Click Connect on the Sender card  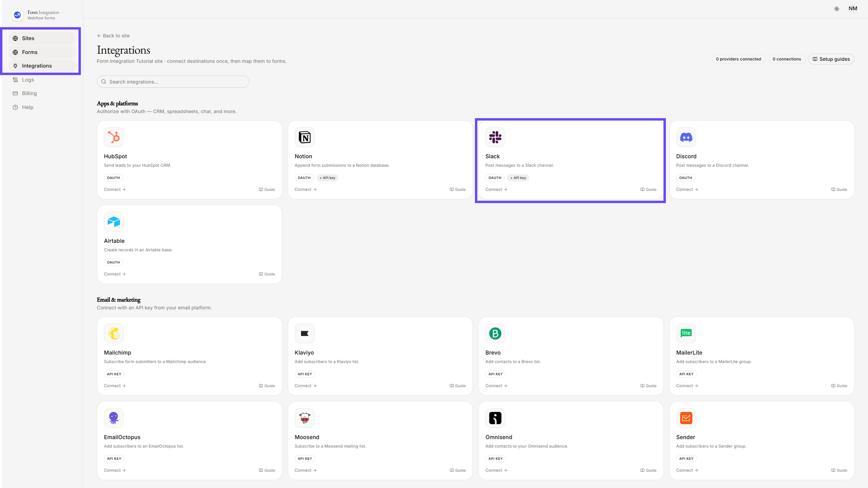[687, 470]
